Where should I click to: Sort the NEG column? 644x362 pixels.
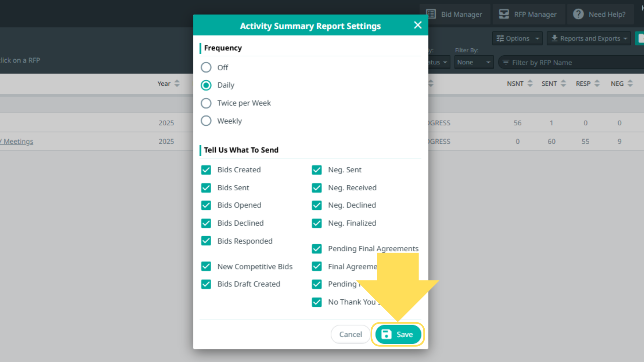pyautogui.click(x=630, y=83)
